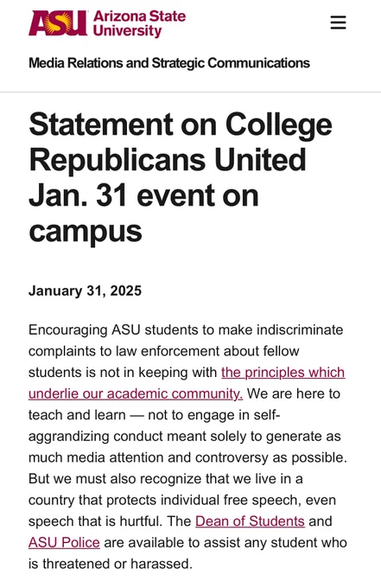
Task: Click the Republicans United headline line
Action: [x=168, y=160]
